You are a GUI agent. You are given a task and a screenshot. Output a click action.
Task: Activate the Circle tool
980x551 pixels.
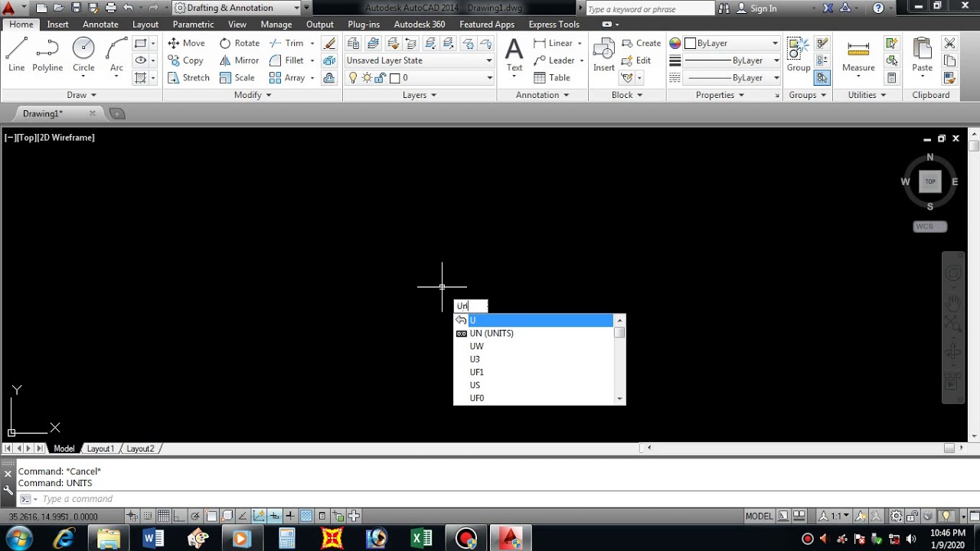(83, 55)
